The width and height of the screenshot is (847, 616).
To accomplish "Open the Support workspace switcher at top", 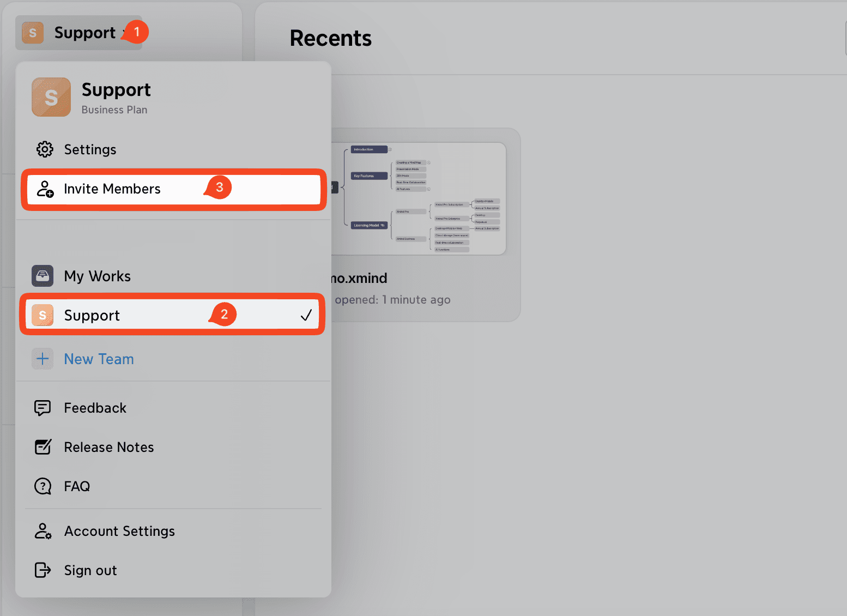I will point(79,33).
